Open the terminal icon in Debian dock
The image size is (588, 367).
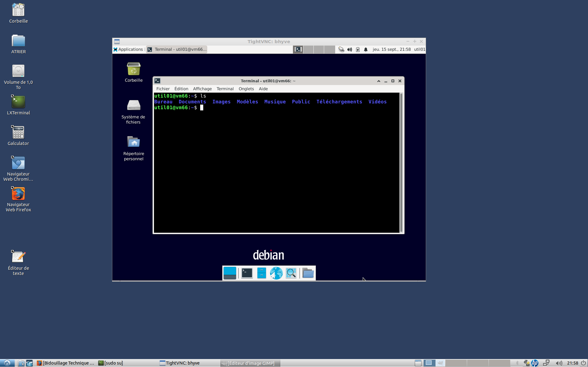(247, 273)
